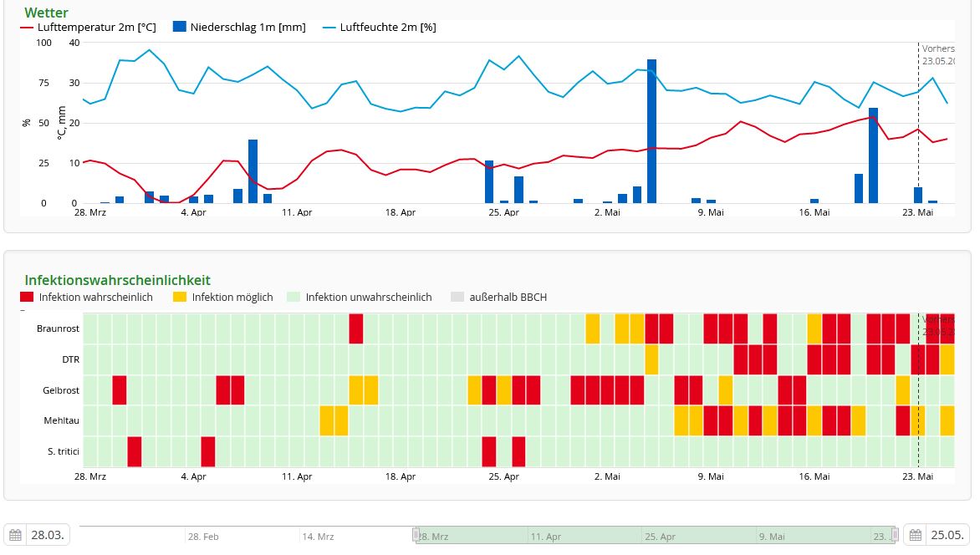Click the left handle of the date range slider
Screen dimensions: 980x555
[x=416, y=535]
